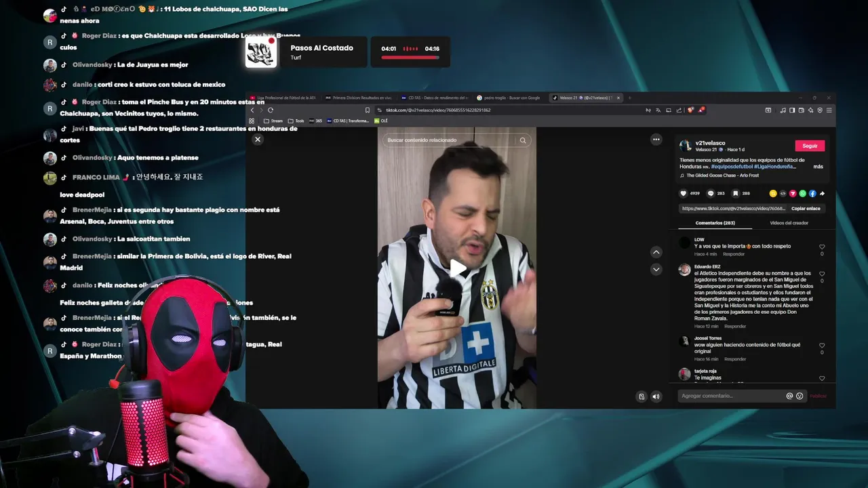Open the Tools bookmarks folder
The width and height of the screenshot is (868, 488).
(x=296, y=121)
